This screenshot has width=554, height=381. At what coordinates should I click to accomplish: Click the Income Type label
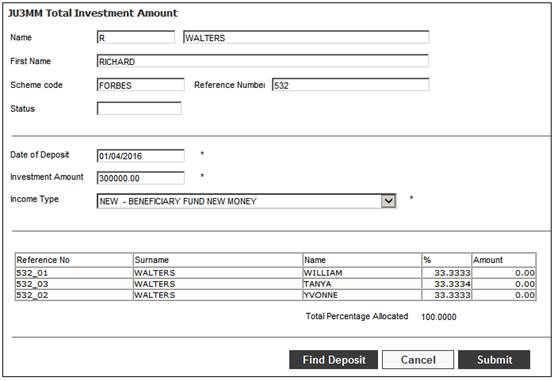(x=34, y=199)
